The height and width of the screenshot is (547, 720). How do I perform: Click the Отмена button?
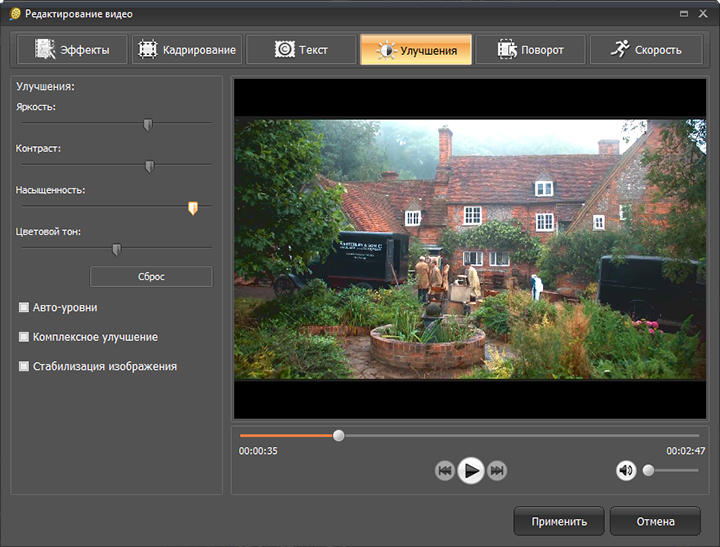pyautogui.click(x=655, y=521)
